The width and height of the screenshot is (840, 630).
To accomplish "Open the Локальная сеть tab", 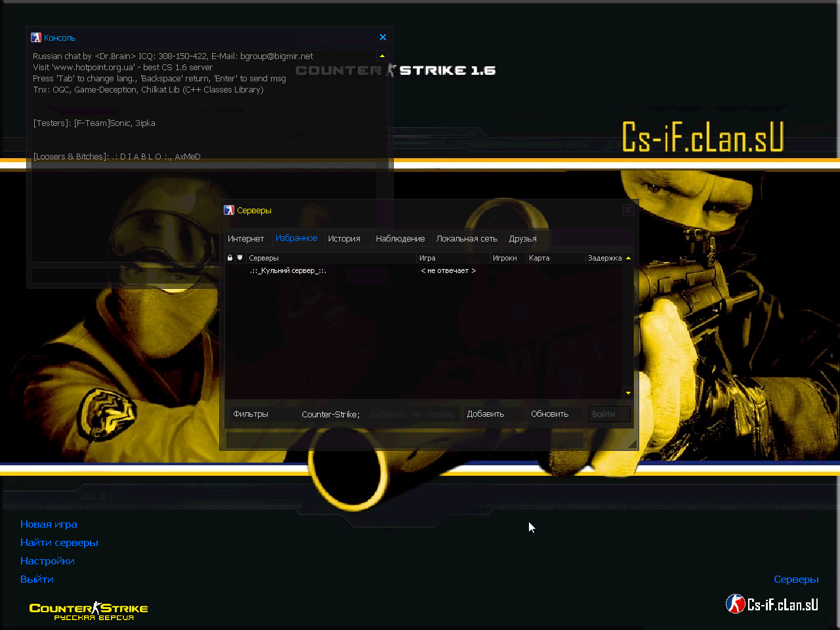I will (467, 239).
